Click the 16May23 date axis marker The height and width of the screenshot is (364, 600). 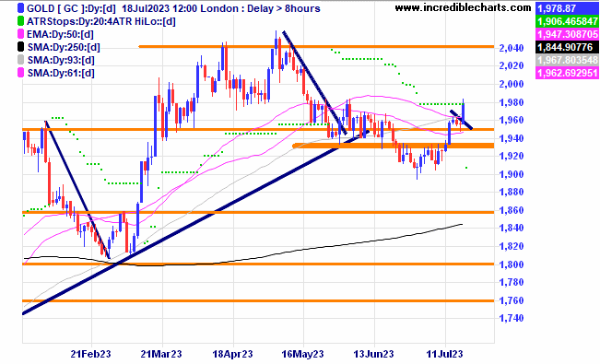click(303, 354)
